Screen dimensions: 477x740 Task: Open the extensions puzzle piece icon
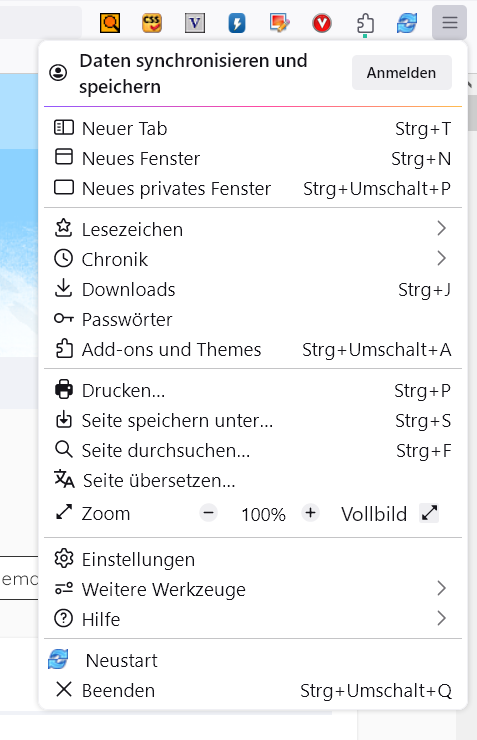365,24
